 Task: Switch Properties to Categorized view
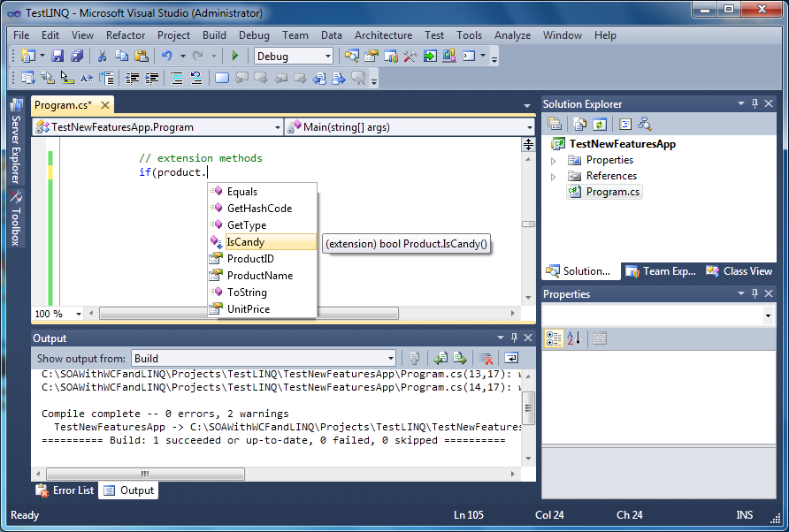point(554,338)
